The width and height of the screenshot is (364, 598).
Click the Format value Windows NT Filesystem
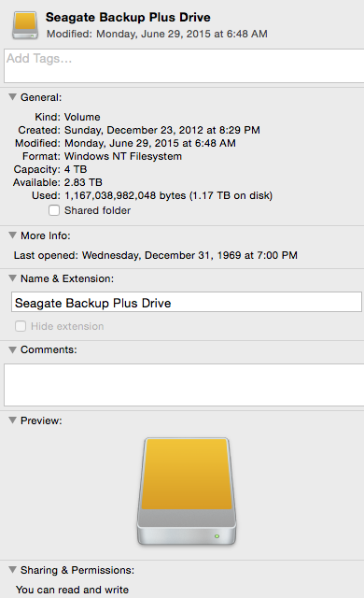click(123, 156)
